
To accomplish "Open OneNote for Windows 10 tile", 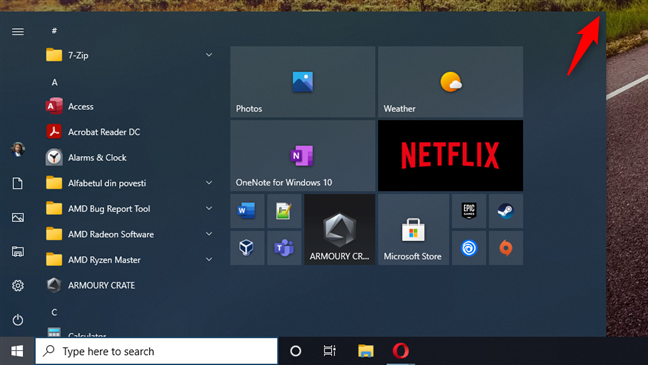I will [x=303, y=156].
